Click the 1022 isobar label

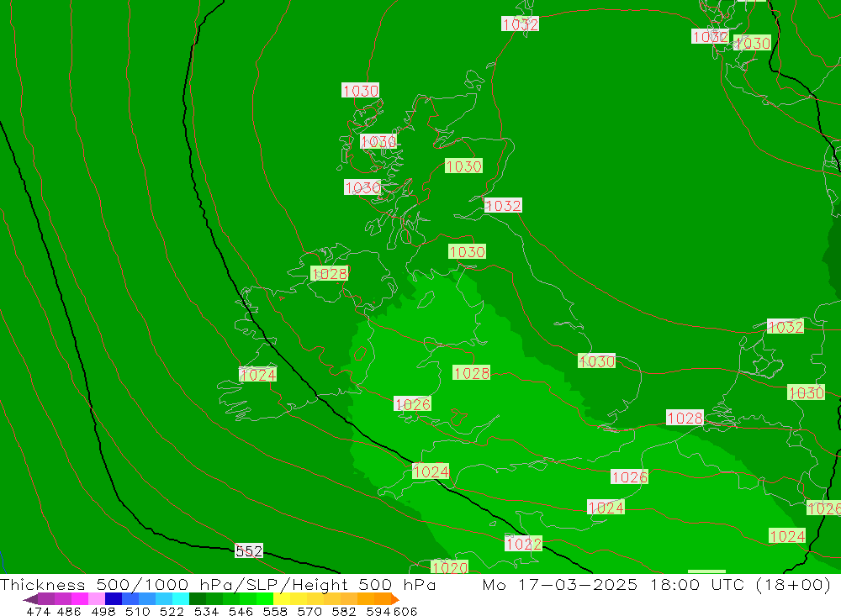coord(523,544)
